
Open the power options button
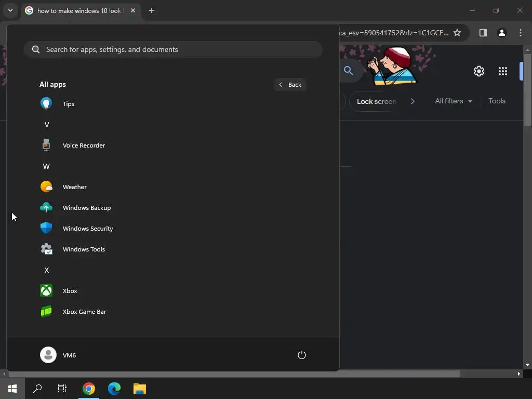(x=302, y=355)
